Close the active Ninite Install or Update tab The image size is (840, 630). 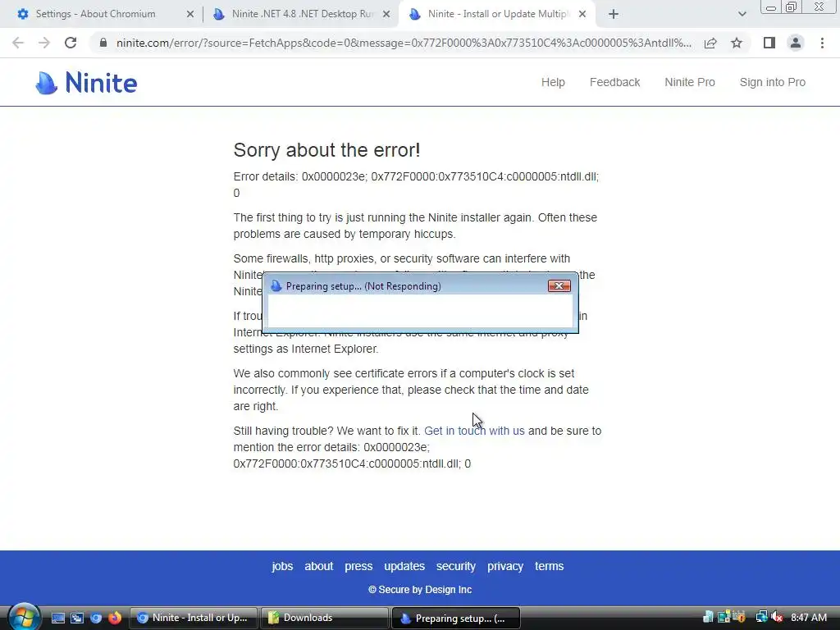pos(582,15)
